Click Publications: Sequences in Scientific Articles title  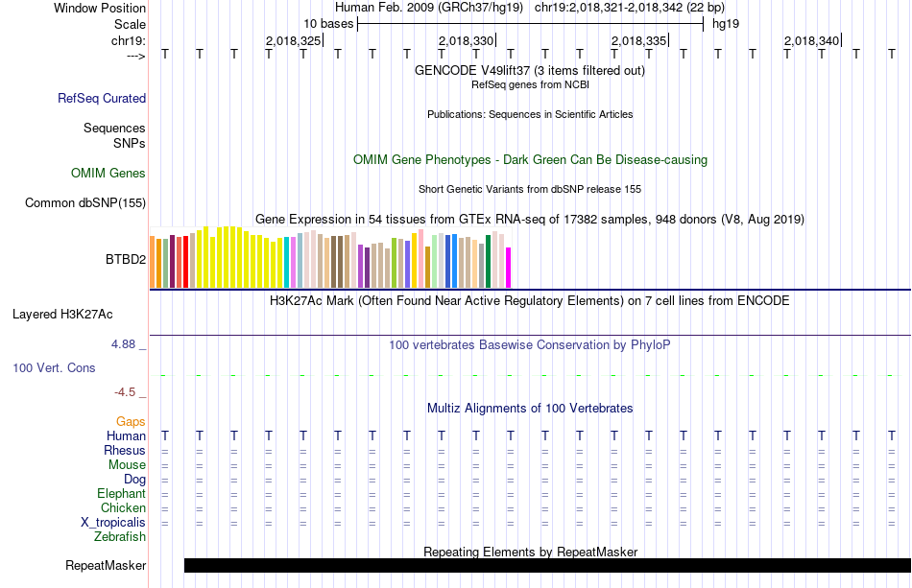pos(530,114)
